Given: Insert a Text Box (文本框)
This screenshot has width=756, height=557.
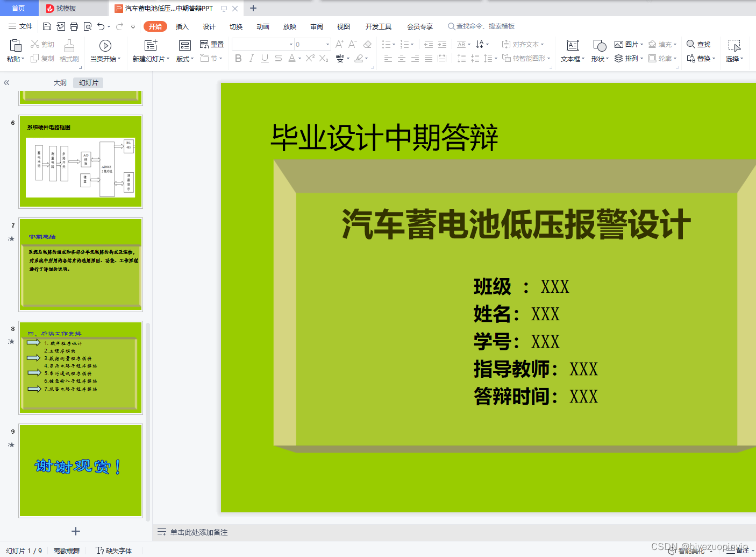Looking at the screenshot, I should [x=573, y=51].
